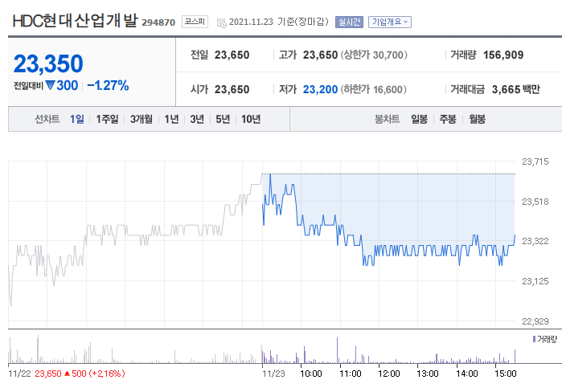Select the 1년 line chart tab

point(171,119)
